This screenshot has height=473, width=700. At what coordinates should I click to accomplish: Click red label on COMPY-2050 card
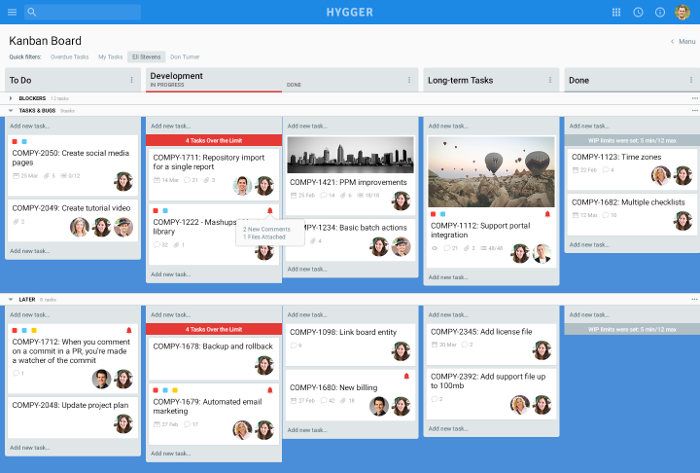click(x=14, y=141)
